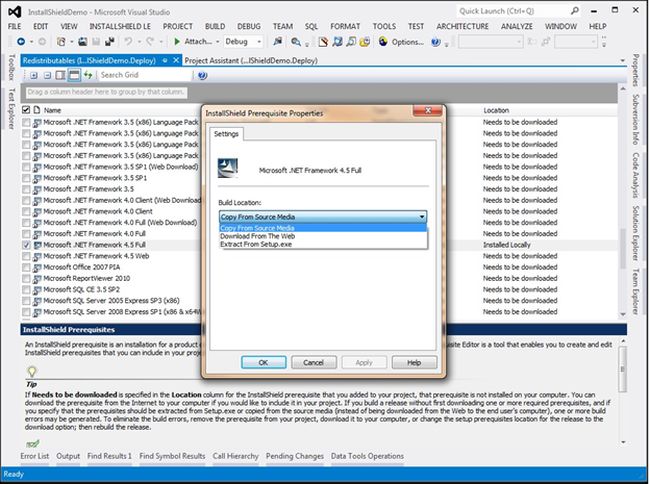The image size is (650, 484).
Task: Open the BUILD menu
Action: pos(215,26)
